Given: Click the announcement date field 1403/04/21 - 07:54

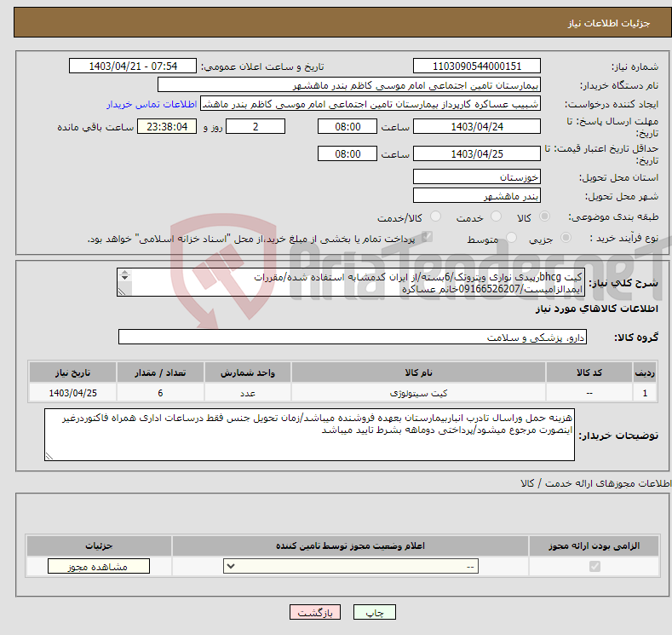Looking at the screenshot, I should pos(133,66).
